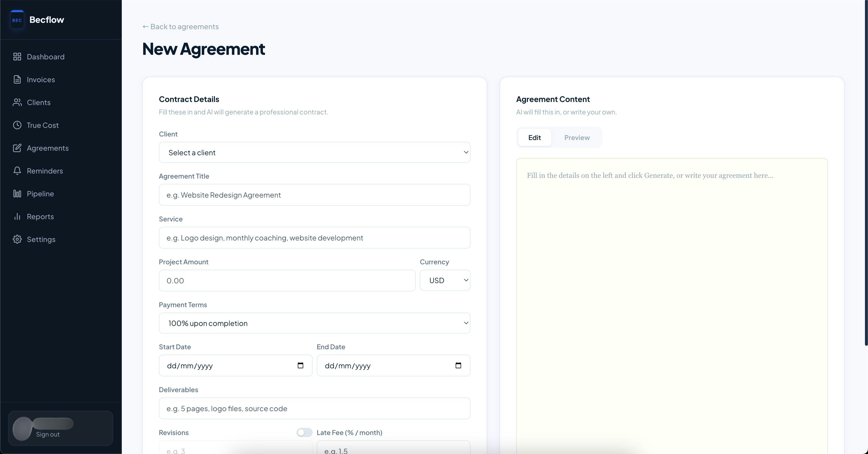Image resolution: width=868 pixels, height=454 pixels.
Task: Click the Contract Details heading
Action: click(189, 99)
